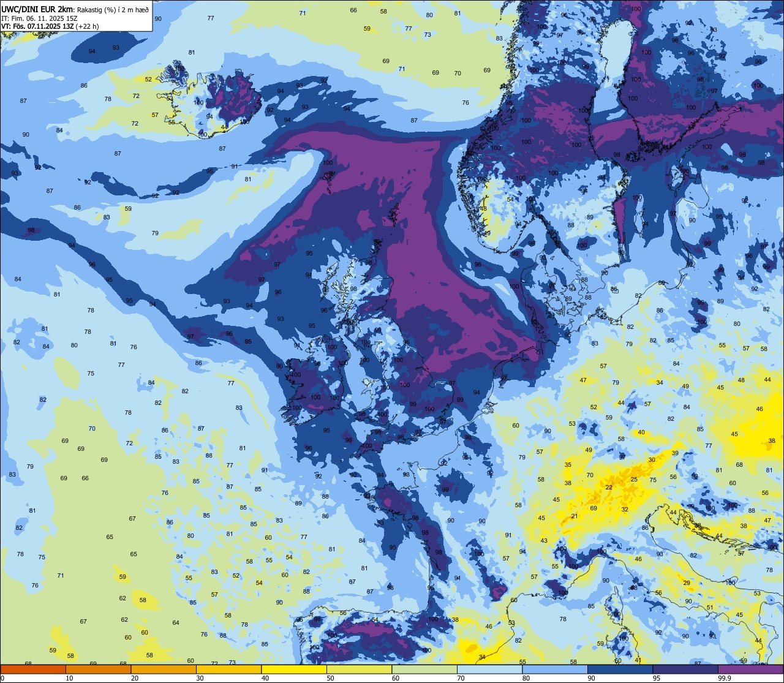Screen dimensions: 784x683
Task: Click the legend tick label 90
Action: (591, 678)
